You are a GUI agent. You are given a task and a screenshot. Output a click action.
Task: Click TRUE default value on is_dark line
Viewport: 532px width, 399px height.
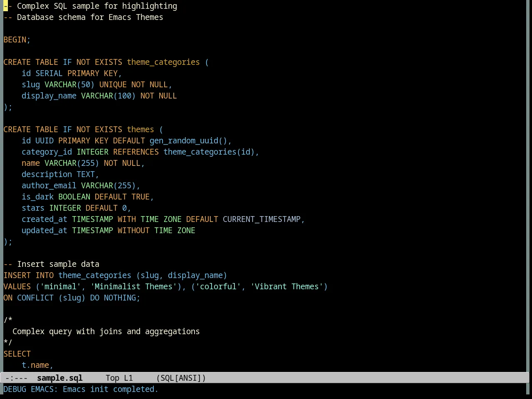tap(140, 197)
